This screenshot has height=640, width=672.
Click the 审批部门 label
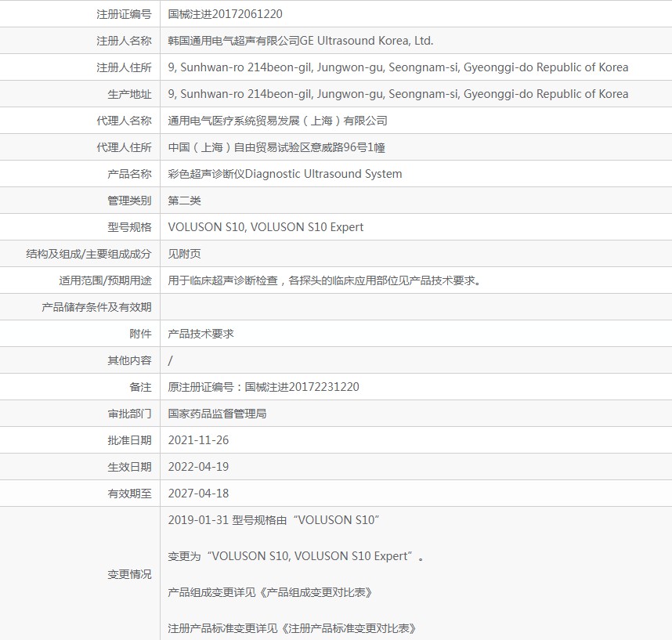129,414
